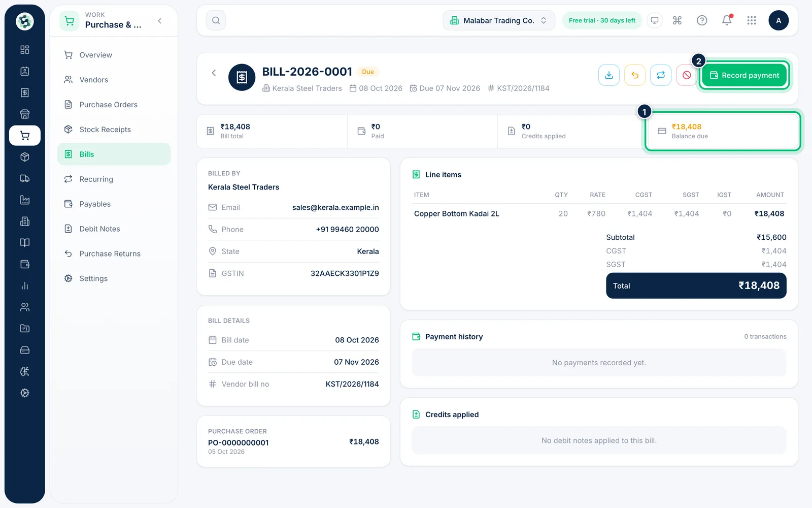Click the open book icon in left rail
This screenshot has width=812, height=508.
tap(24, 243)
